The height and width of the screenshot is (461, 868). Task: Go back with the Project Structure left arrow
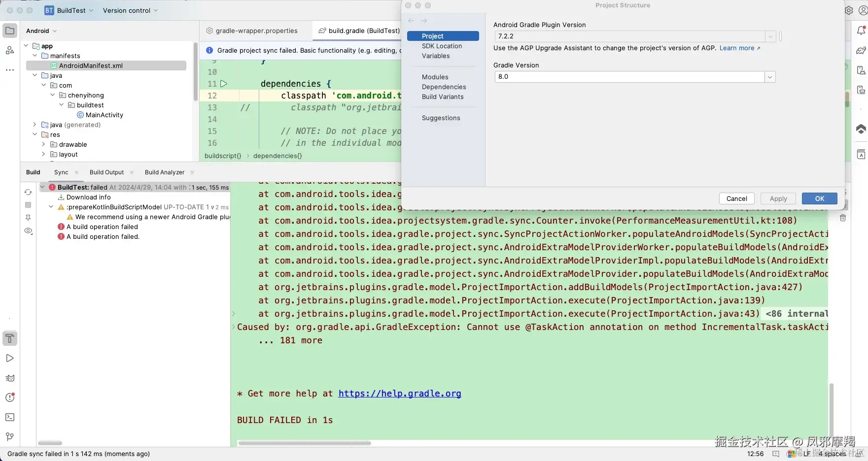click(411, 21)
